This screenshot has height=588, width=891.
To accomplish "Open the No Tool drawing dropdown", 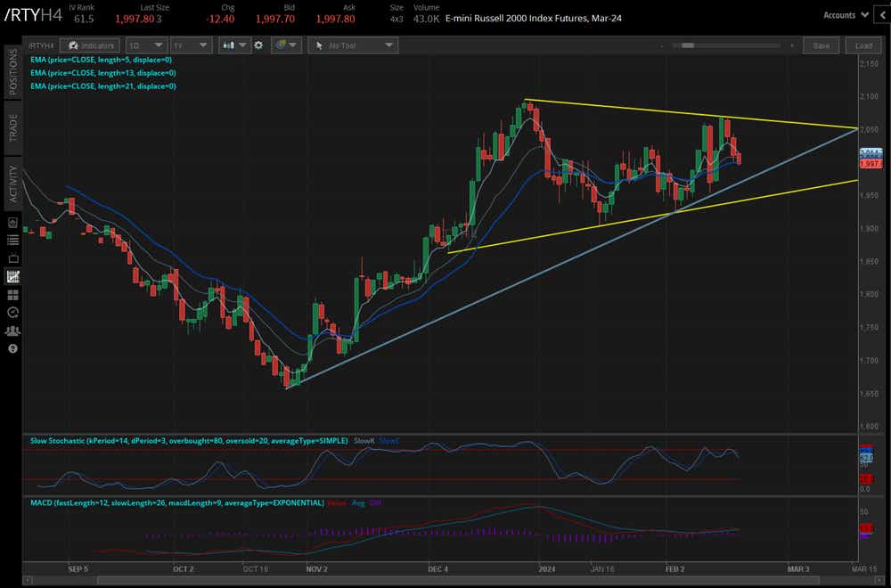I will tap(352, 45).
